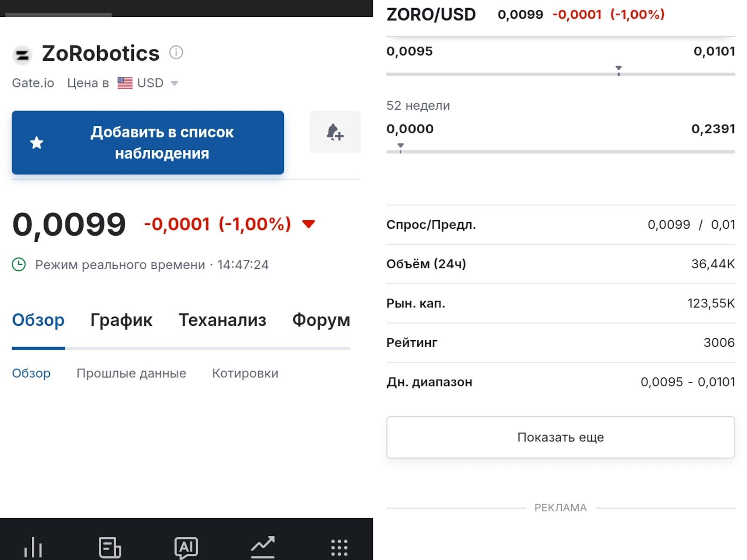The image size is (747, 560).
Task: Open the Котировки sub-link
Action: [x=245, y=373]
